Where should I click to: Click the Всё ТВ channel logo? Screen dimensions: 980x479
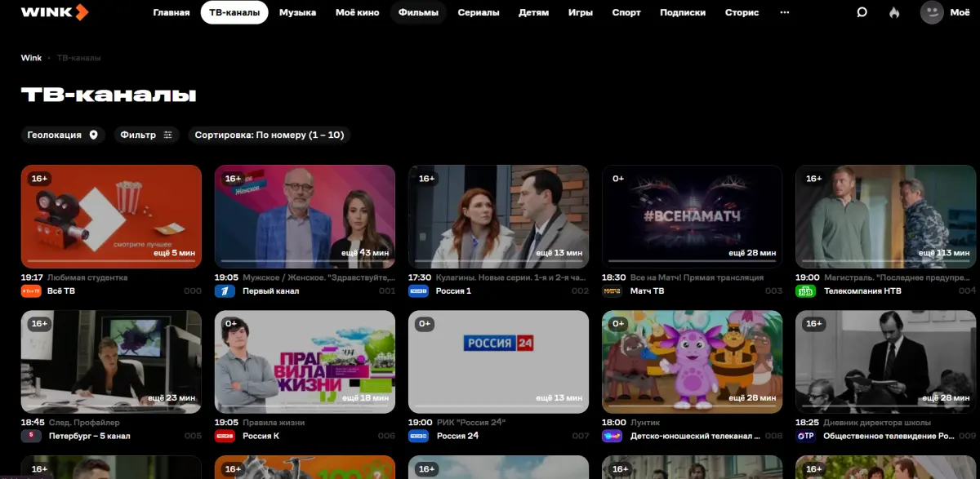coord(31,291)
